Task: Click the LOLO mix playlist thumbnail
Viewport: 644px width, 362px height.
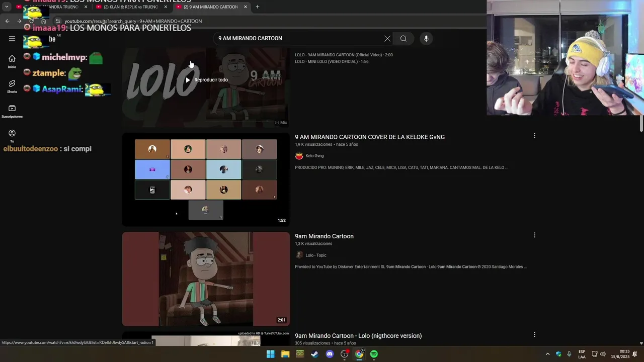Action: pos(206,87)
